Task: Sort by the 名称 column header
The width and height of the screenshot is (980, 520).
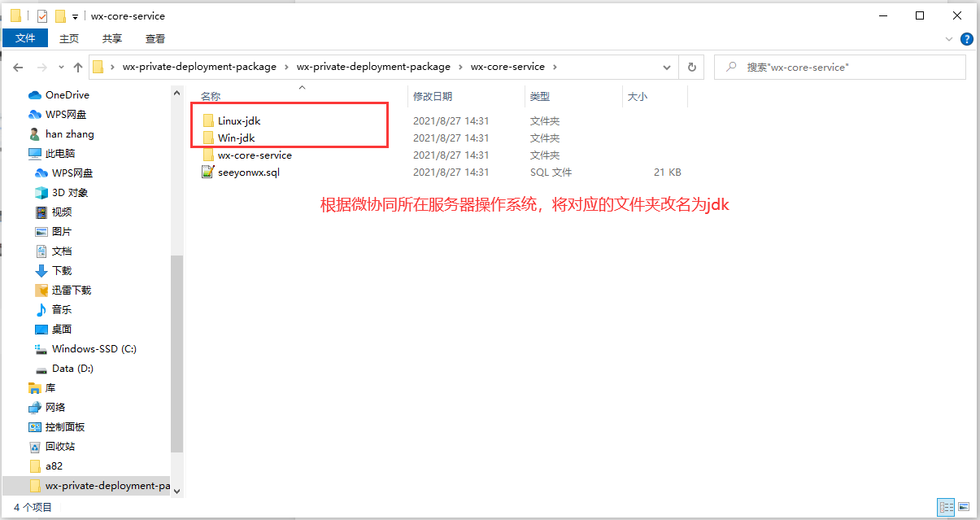Action: [211, 96]
